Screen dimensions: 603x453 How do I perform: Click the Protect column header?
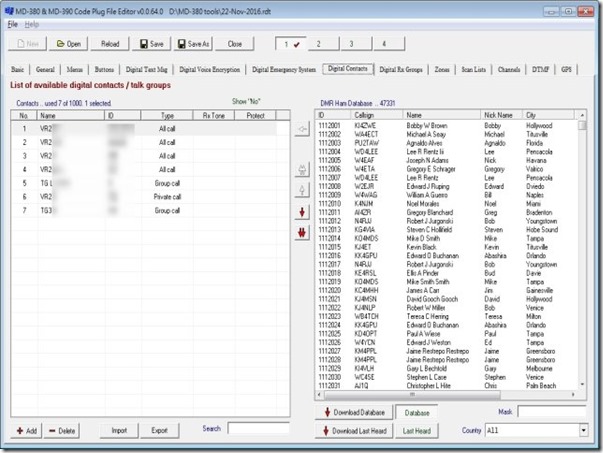tap(255, 115)
